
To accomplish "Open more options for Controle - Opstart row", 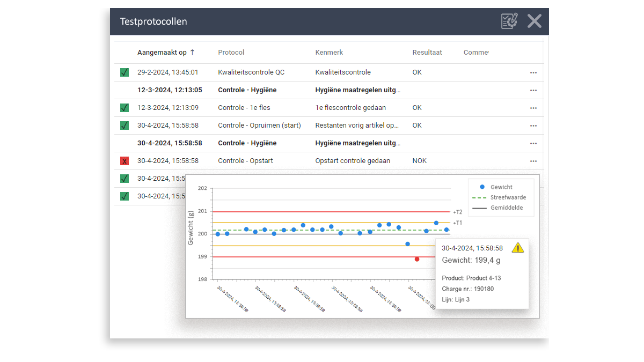I will tap(533, 161).
